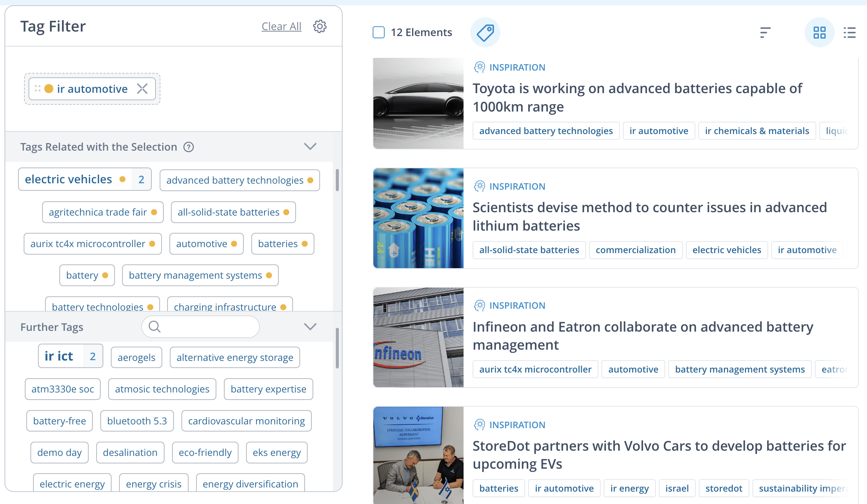The width and height of the screenshot is (867, 504).
Task: Select battery expertise tag
Action: click(x=269, y=389)
